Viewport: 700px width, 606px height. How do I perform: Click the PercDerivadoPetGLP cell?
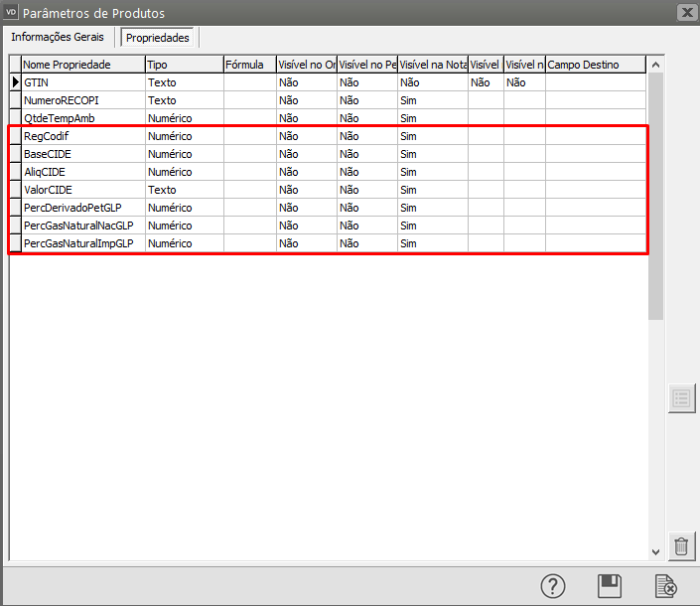click(x=83, y=208)
